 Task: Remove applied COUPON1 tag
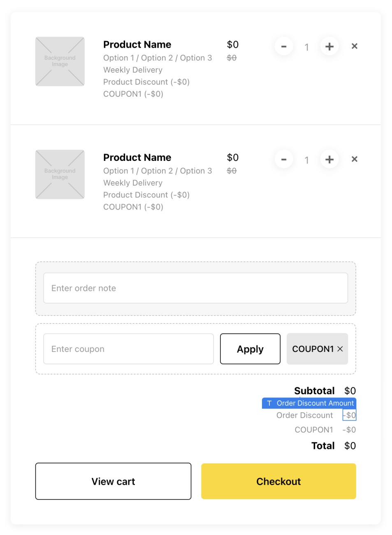[340, 349]
